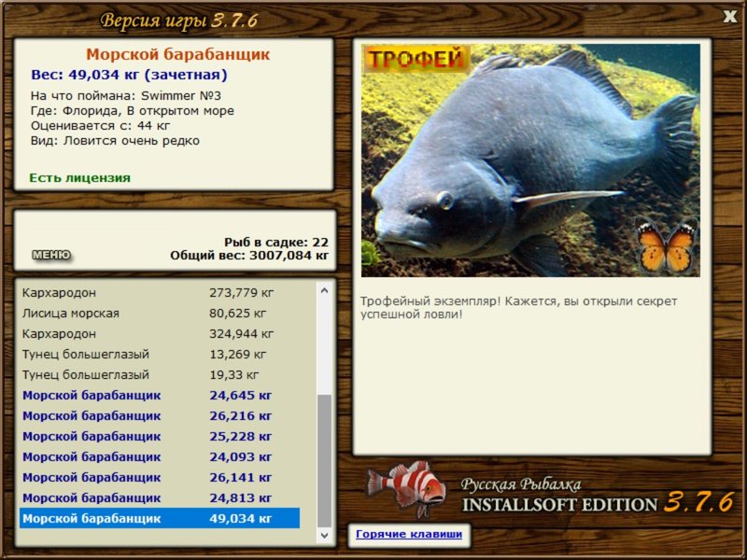Close the fish keepnet window
747x560 pixels.
tap(729, 17)
